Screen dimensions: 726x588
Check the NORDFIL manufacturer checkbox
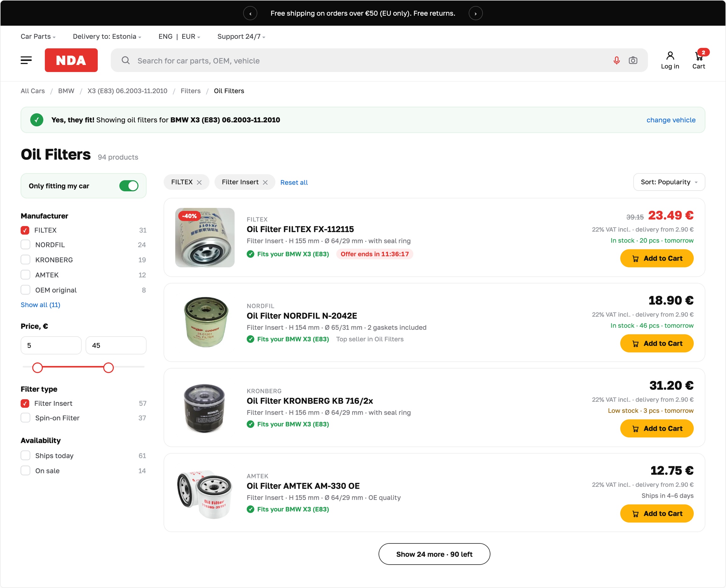[25, 245]
